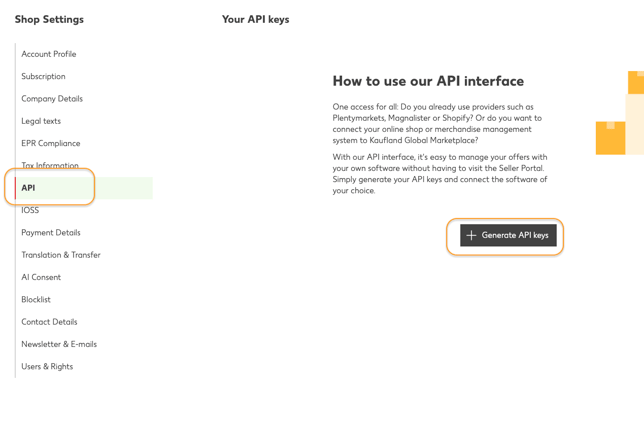Click the orange boxes illustration
This screenshot has height=421, width=644.
(620, 113)
